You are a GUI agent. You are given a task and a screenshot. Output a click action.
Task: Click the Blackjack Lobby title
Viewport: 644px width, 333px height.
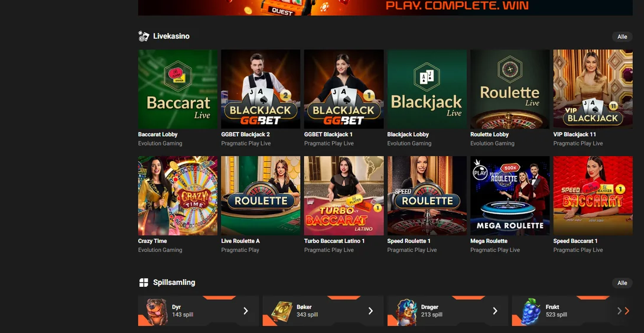408,134
